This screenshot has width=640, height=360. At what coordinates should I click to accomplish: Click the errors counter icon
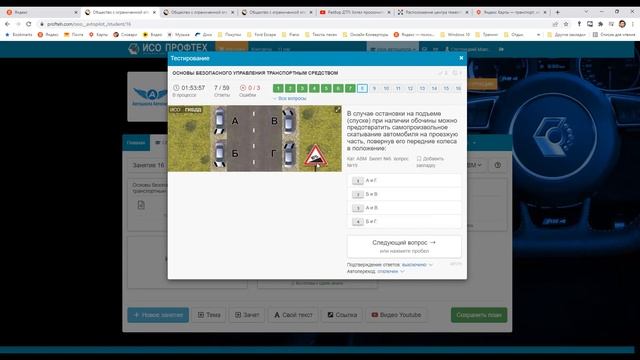pyautogui.click(x=243, y=88)
